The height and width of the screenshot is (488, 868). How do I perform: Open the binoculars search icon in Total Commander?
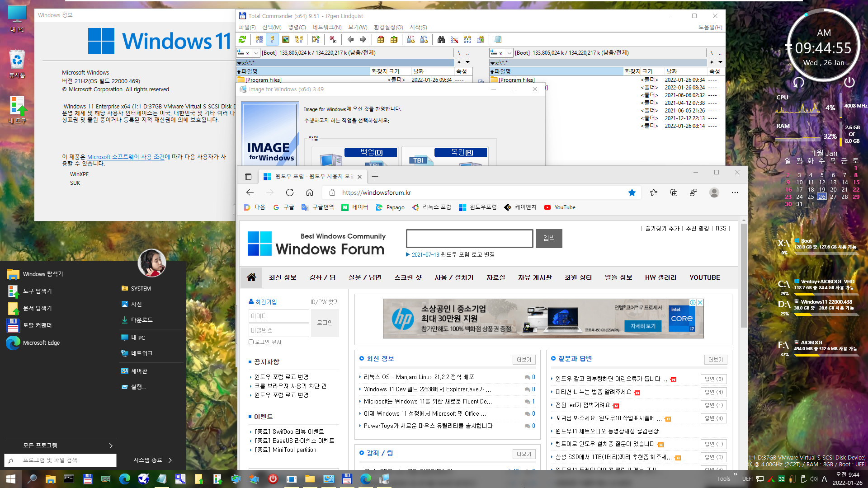click(x=441, y=39)
